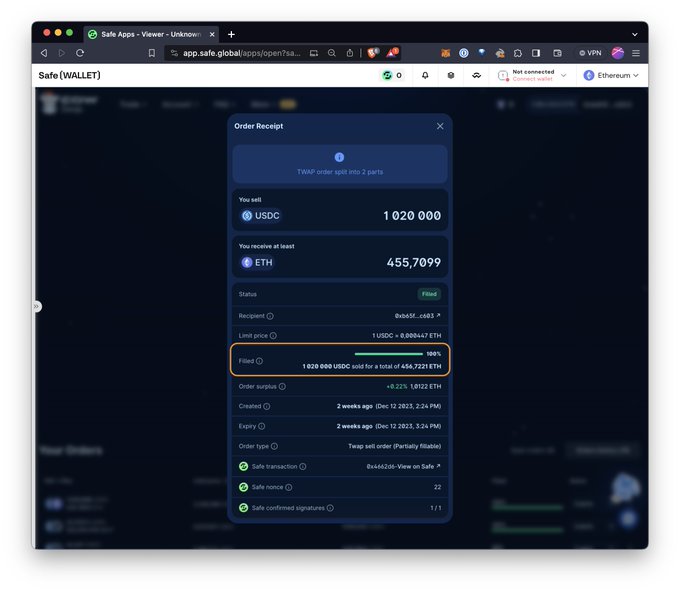Open the Brave wallet icon

557,53
